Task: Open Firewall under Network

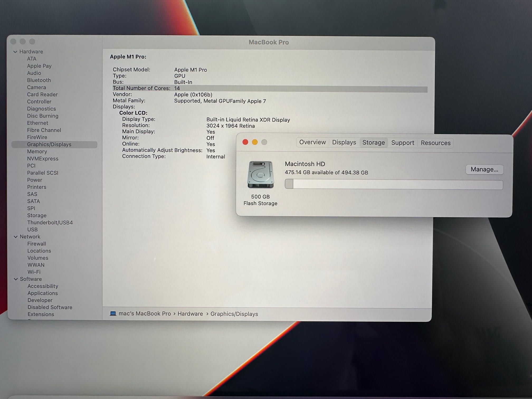Action: [37, 244]
